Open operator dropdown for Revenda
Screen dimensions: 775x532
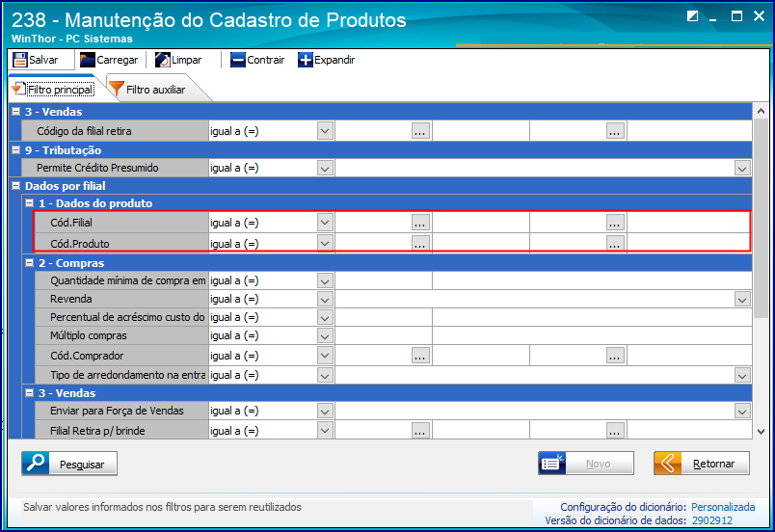point(325,299)
